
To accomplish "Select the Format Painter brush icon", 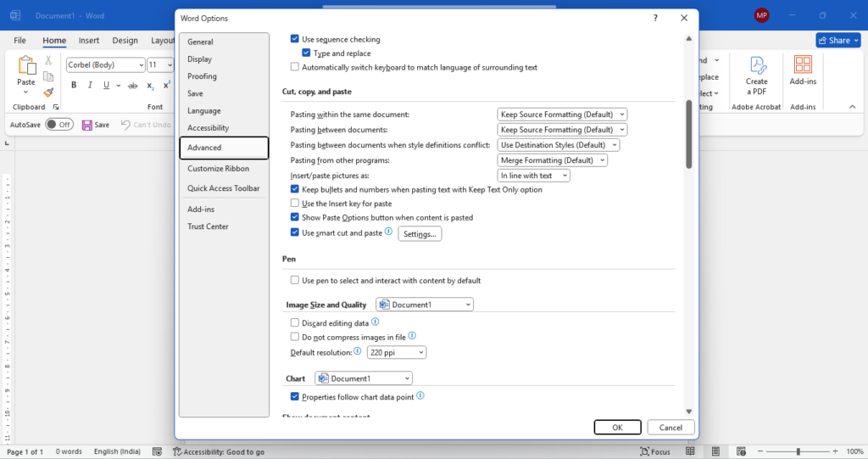I will tap(48, 92).
